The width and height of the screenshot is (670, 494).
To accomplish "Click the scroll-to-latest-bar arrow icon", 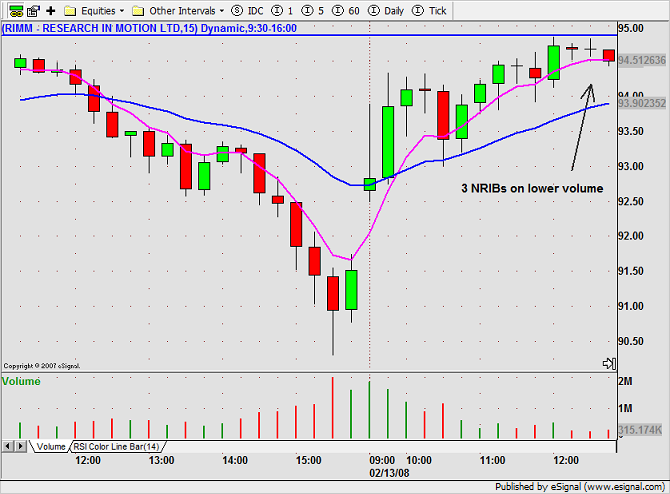I will 609,364.
